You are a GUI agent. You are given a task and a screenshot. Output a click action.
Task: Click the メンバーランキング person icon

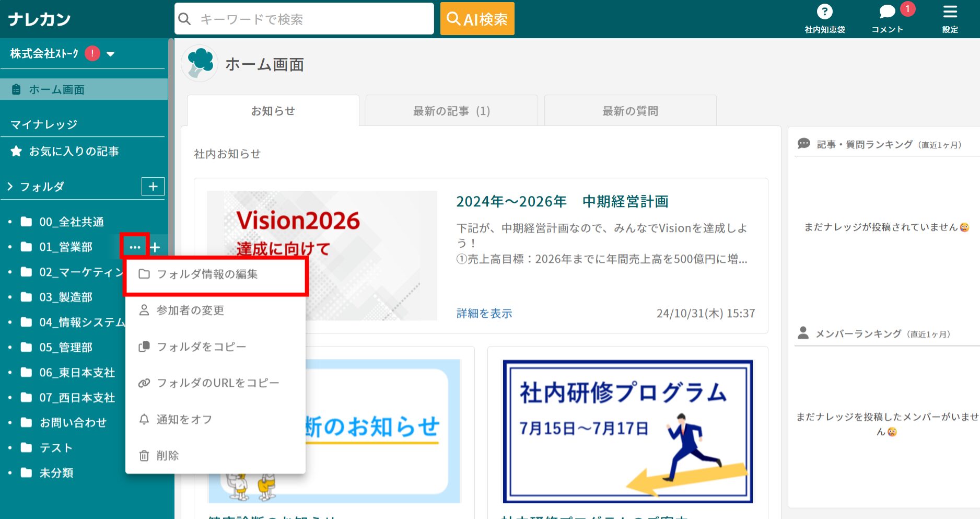click(803, 333)
